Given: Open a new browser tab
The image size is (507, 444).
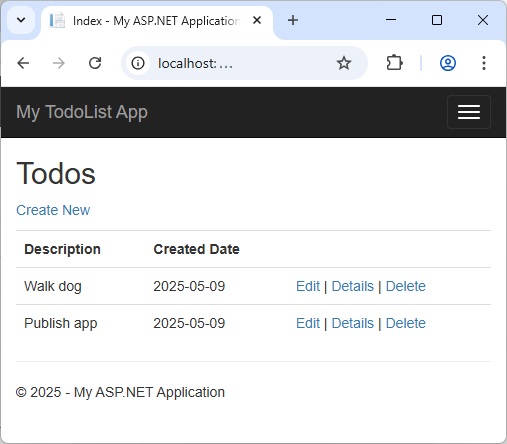Looking at the screenshot, I should [x=293, y=20].
